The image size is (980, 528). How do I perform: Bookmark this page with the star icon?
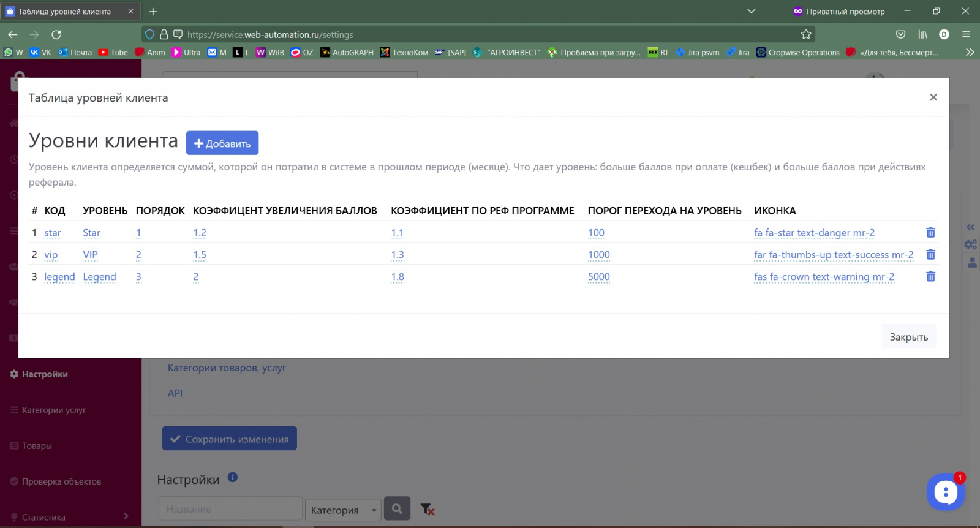point(806,34)
